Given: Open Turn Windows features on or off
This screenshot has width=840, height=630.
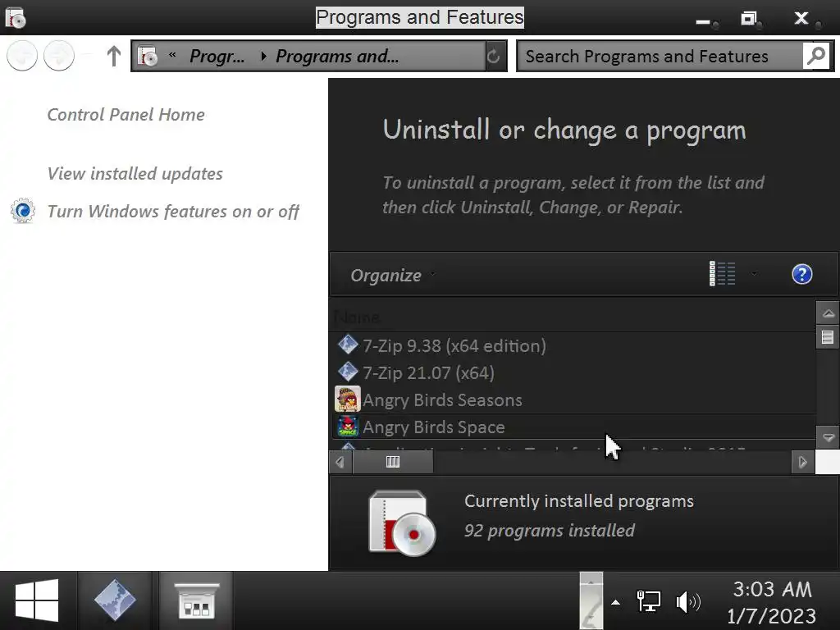Looking at the screenshot, I should [173, 211].
